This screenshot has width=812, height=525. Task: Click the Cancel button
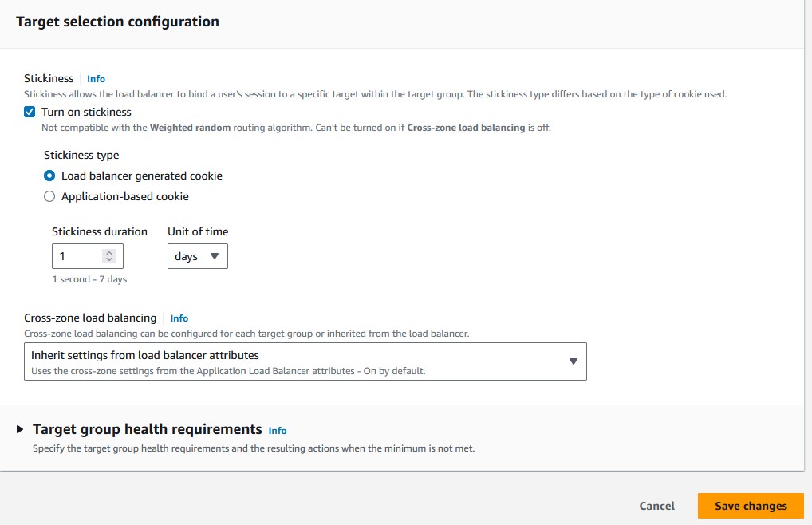tap(656, 506)
